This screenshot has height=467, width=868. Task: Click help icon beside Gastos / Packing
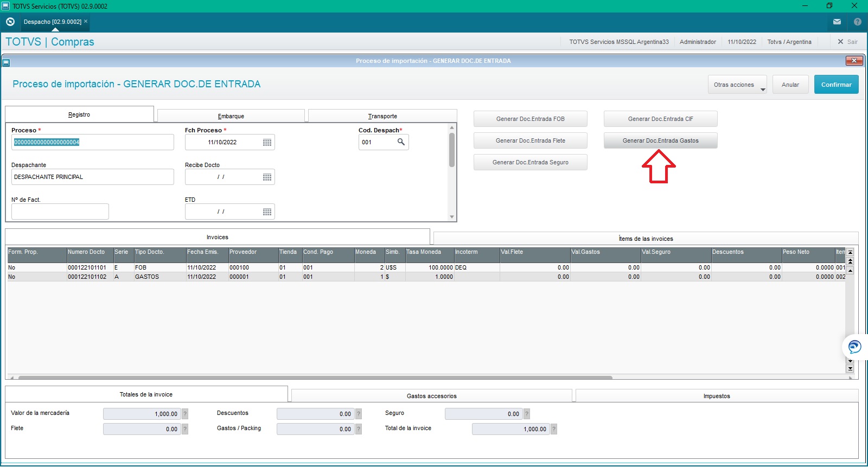pyautogui.click(x=359, y=429)
